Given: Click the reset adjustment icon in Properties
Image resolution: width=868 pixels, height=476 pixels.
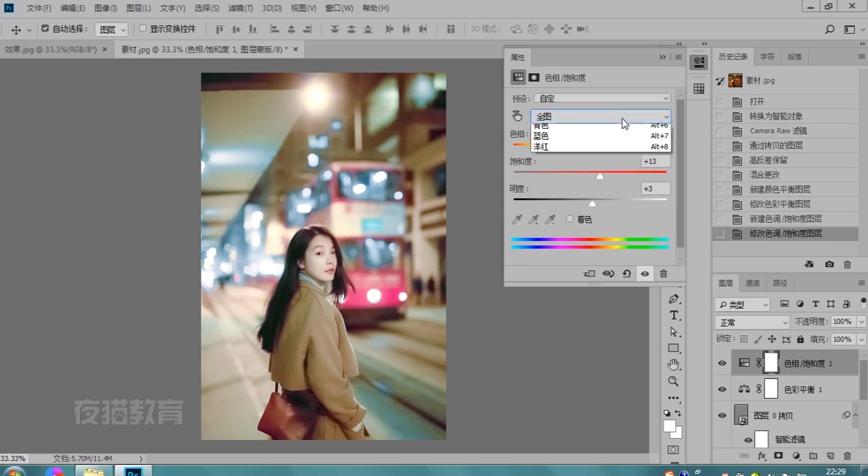Looking at the screenshot, I should [x=627, y=273].
